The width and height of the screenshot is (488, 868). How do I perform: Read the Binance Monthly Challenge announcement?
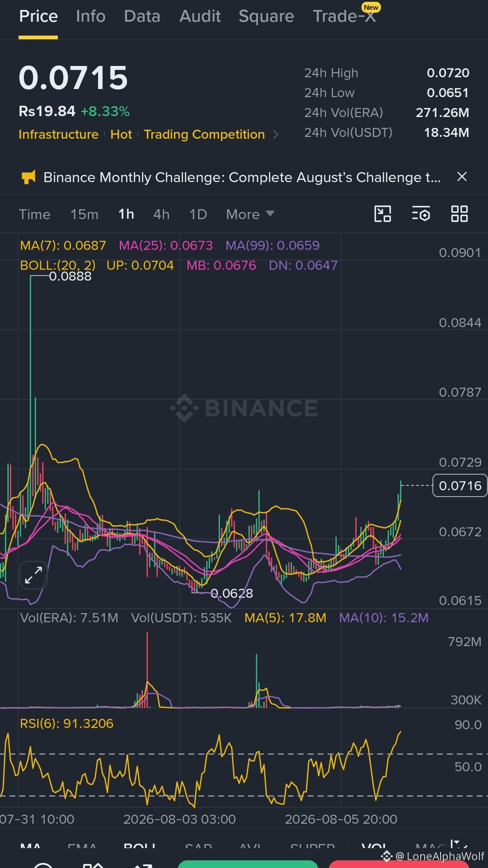(x=242, y=177)
